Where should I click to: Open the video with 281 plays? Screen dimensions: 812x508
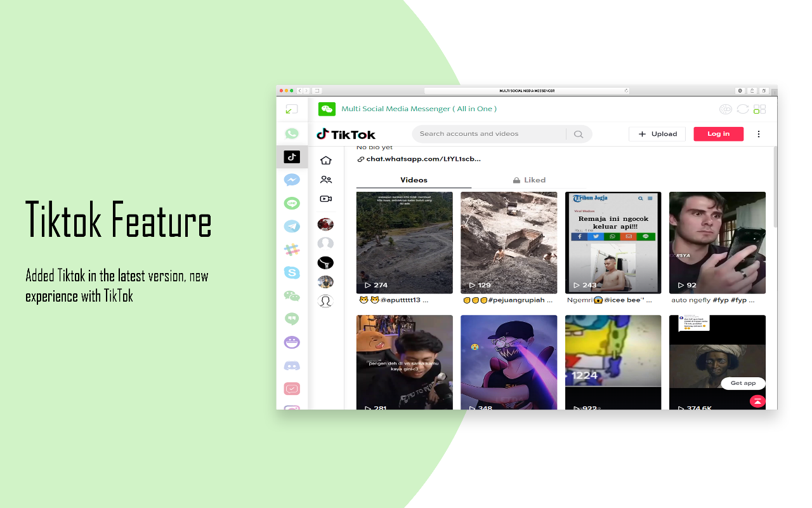click(x=405, y=362)
